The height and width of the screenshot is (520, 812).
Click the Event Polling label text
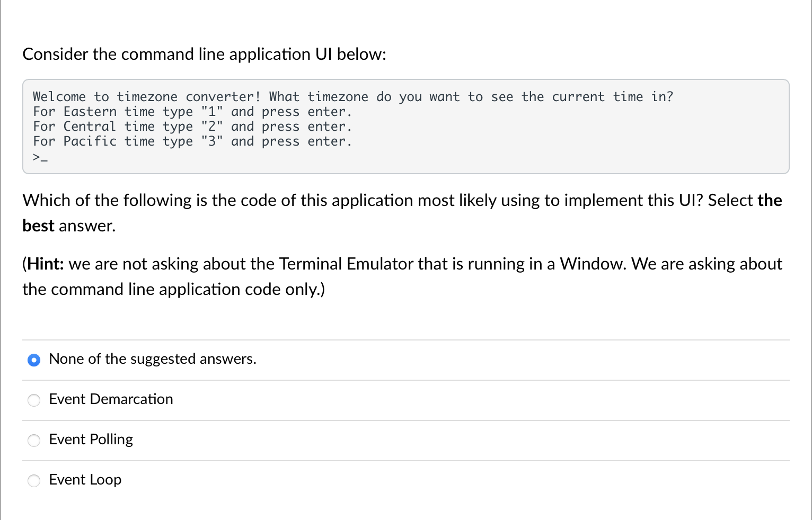(91, 440)
